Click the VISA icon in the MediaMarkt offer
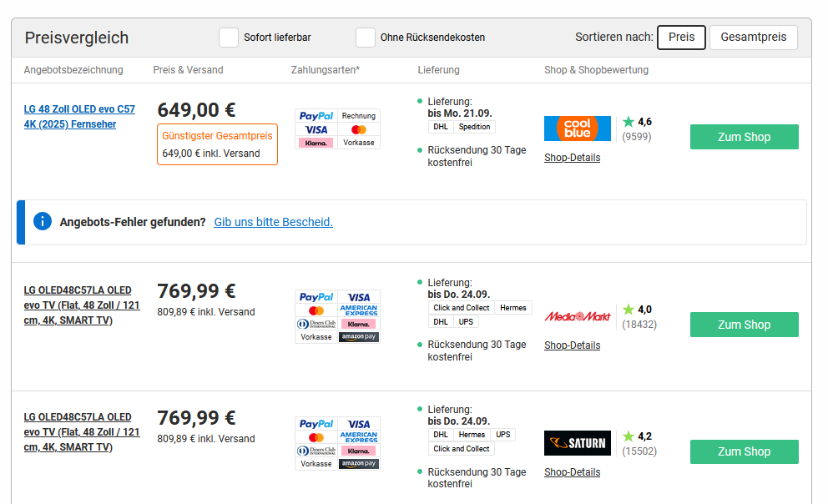Screen dimensions: 828x504 (359, 297)
